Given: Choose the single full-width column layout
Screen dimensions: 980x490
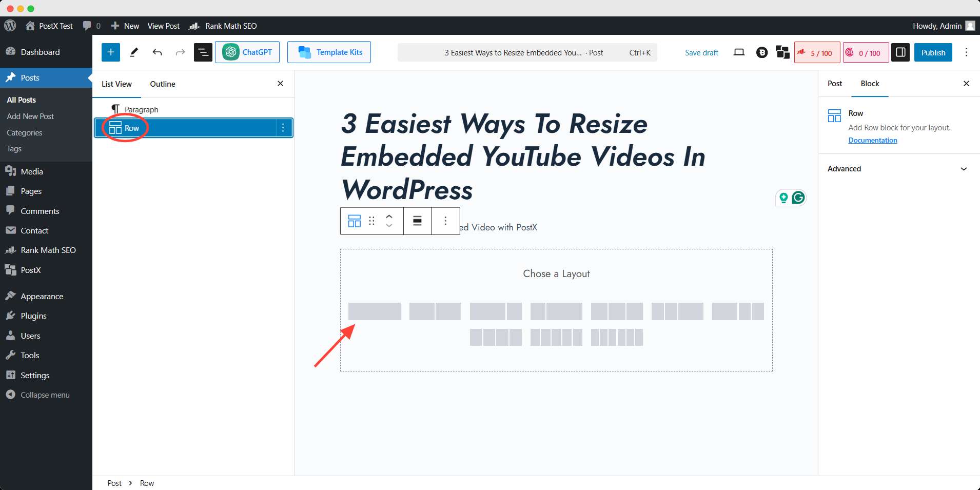Looking at the screenshot, I should pyautogui.click(x=375, y=311).
